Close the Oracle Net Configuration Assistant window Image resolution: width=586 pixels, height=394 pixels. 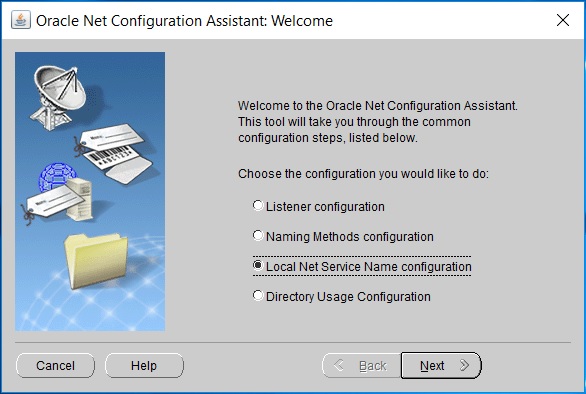[x=562, y=20]
